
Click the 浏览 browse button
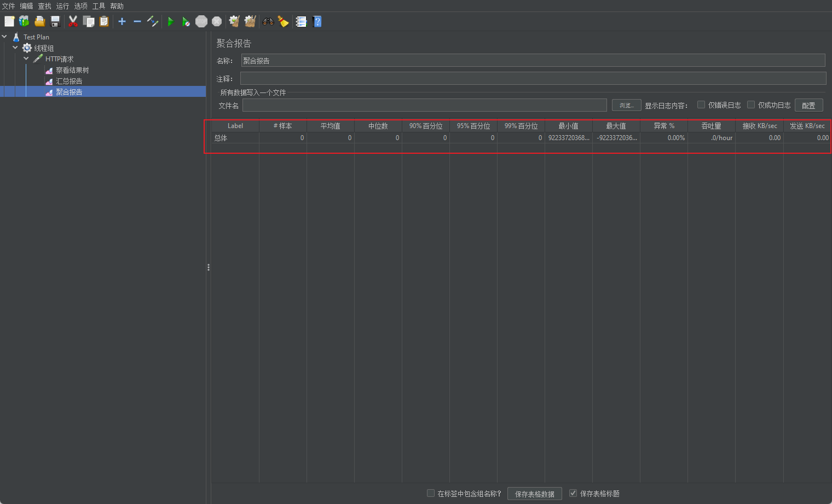coord(626,105)
